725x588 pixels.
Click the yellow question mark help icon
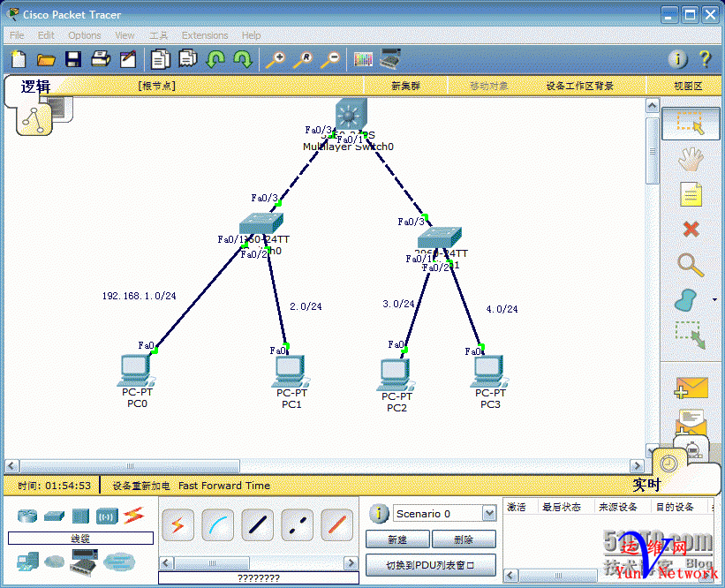point(705,59)
